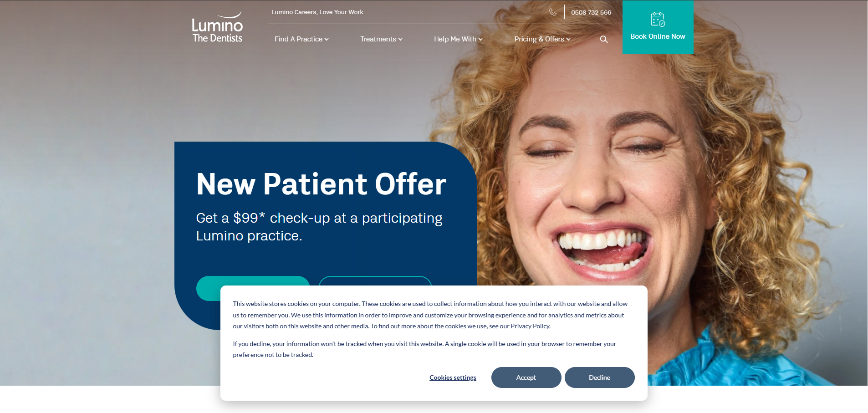
Task: Open the Help Me With menu
Action: click(x=458, y=39)
